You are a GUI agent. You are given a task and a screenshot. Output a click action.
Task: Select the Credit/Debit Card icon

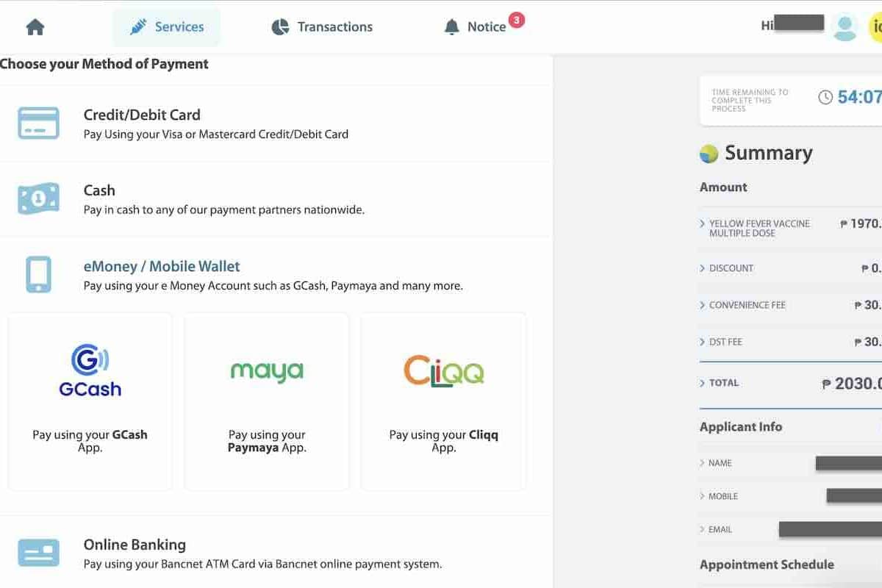coord(38,123)
